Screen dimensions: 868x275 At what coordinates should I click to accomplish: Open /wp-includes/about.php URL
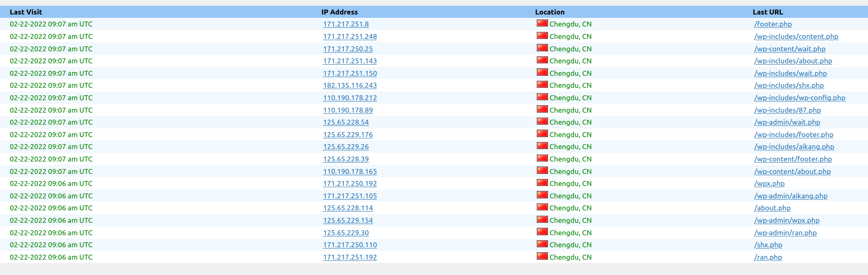pyautogui.click(x=793, y=61)
